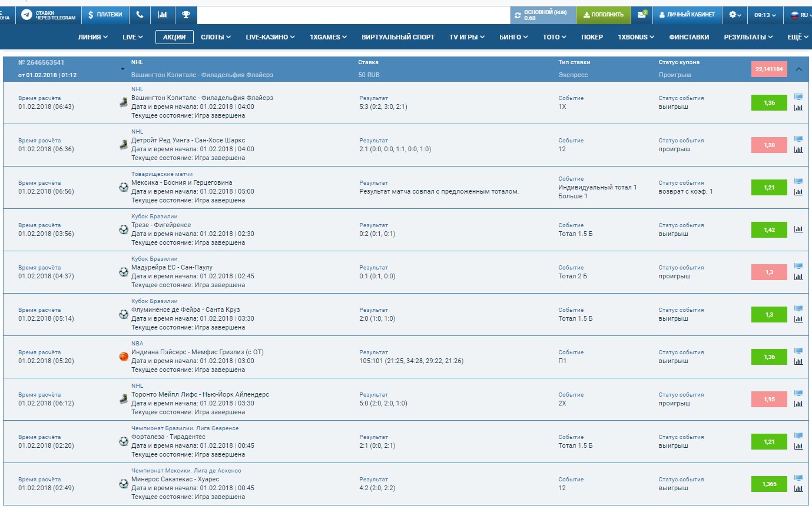This screenshot has width=812, height=509.
Task: Expand the БИНГО menu
Action: pyautogui.click(x=513, y=37)
